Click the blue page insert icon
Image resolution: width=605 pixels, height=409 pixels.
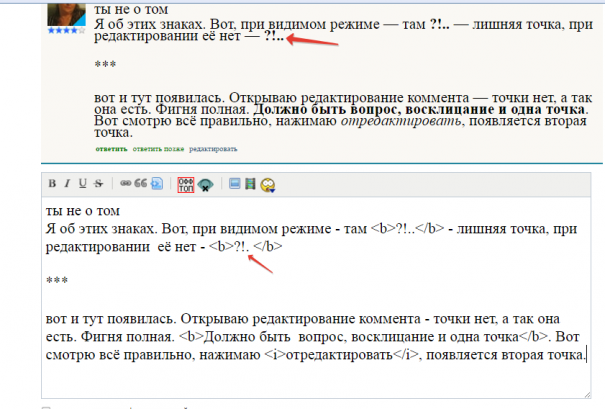tap(158, 184)
